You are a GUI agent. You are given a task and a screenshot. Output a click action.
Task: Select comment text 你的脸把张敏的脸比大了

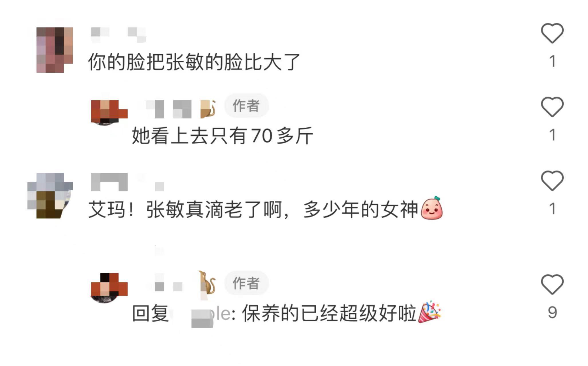pos(194,62)
